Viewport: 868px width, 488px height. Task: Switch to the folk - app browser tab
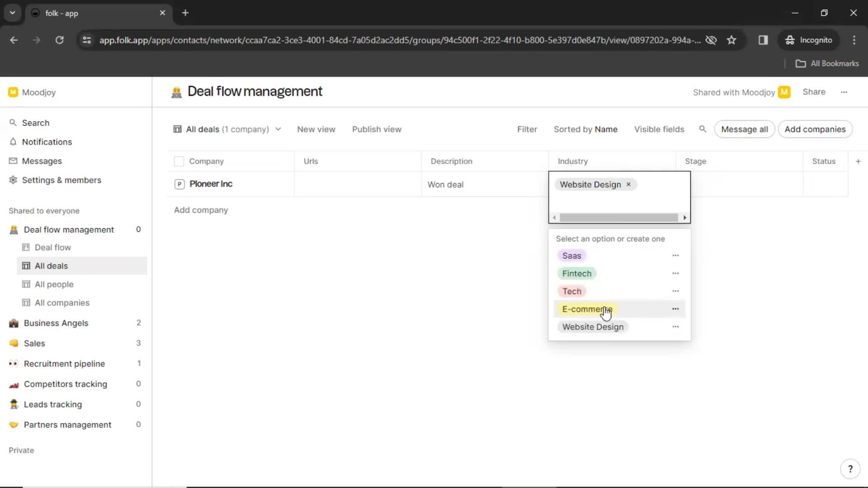(99, 13)
